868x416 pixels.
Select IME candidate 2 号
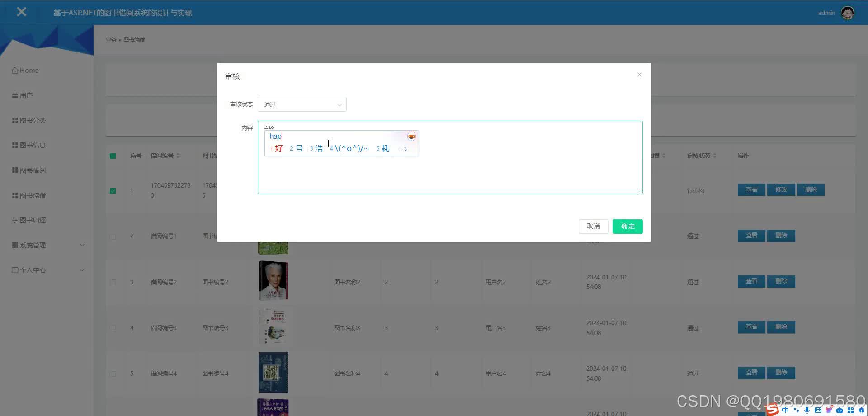pyautogui.click(x=296, y=148)
